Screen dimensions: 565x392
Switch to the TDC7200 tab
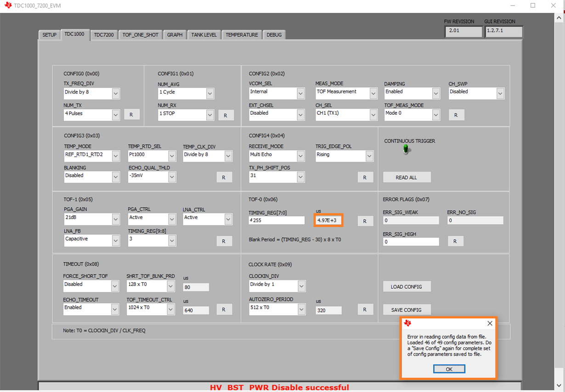[x=104, y=35]
